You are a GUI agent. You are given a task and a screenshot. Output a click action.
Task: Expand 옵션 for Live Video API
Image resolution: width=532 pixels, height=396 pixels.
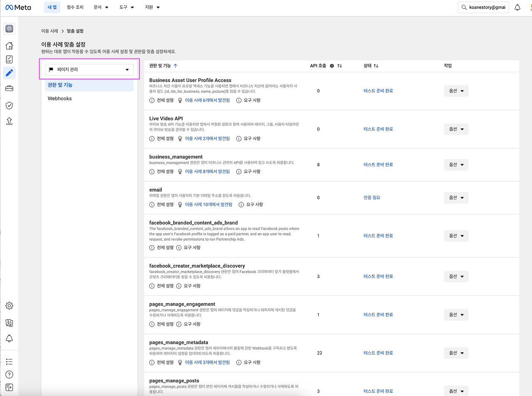[x=456, y=129]
